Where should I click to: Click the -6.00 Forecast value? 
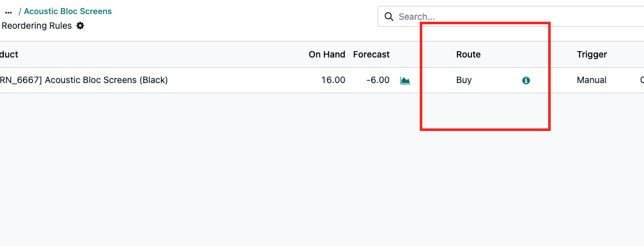tap(378, 80)
